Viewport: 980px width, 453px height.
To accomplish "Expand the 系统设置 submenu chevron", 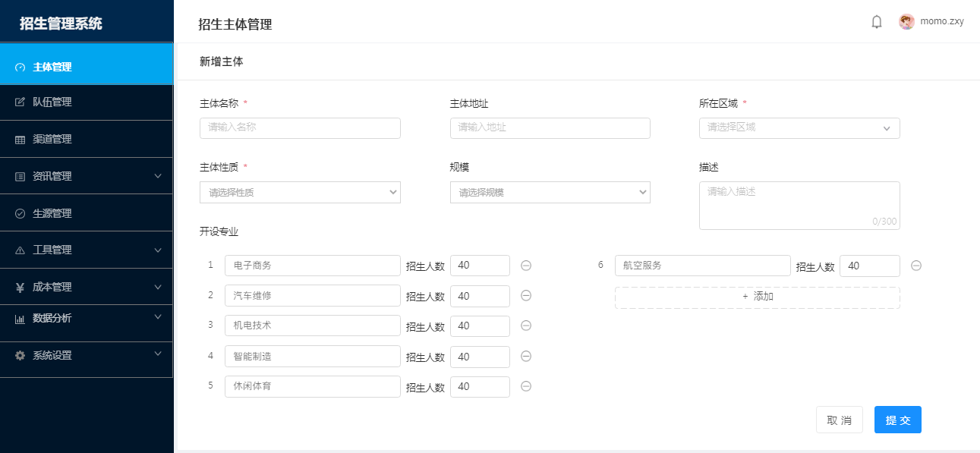I will point(158,353).
